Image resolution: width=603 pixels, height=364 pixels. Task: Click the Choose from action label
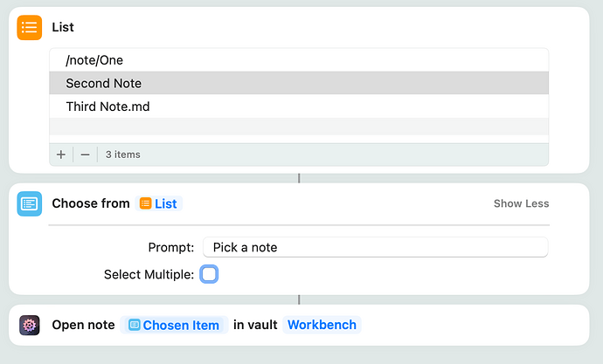point(91,203)
